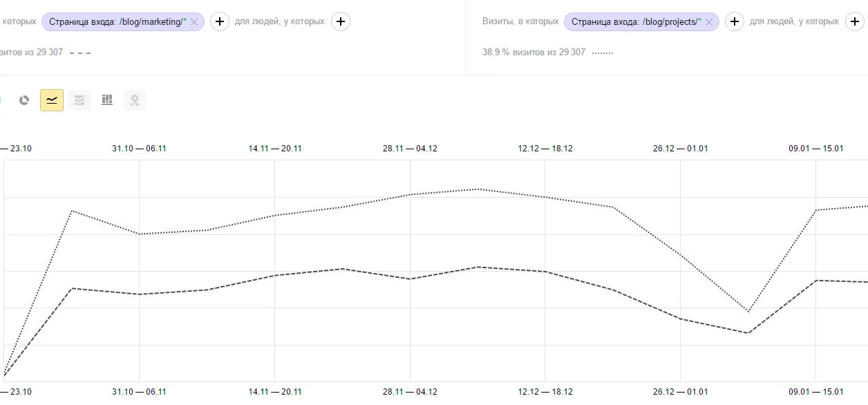Add visit condition after /blog/marketing/* filter

pos(219,21)
